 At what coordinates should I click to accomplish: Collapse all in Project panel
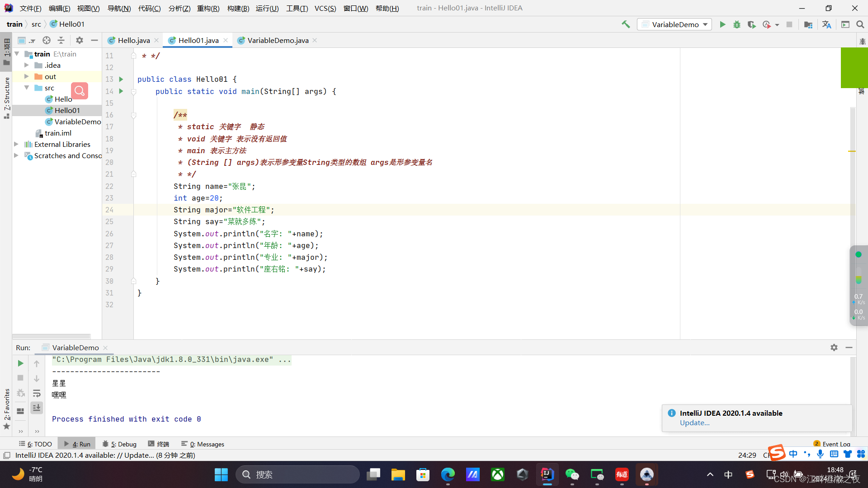coord(61,40)
